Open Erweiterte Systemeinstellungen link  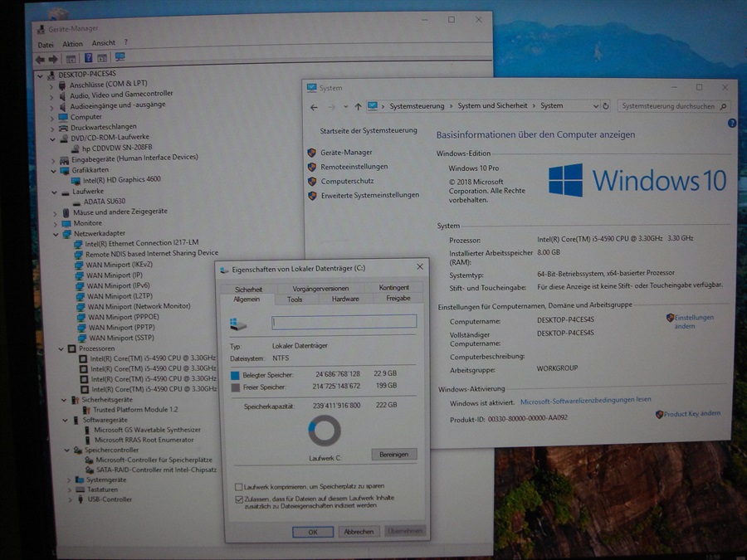369,195
